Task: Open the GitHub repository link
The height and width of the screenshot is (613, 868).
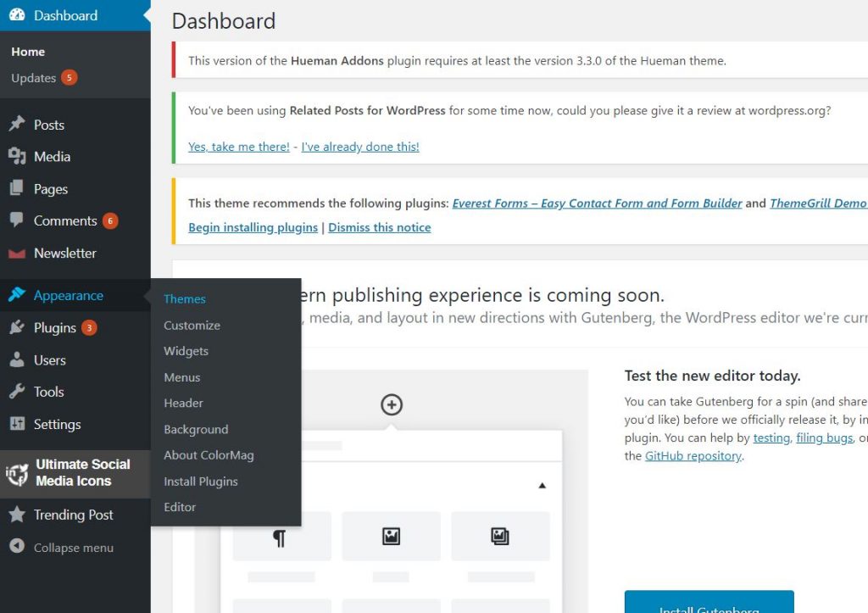Action: tap(693, 456)
